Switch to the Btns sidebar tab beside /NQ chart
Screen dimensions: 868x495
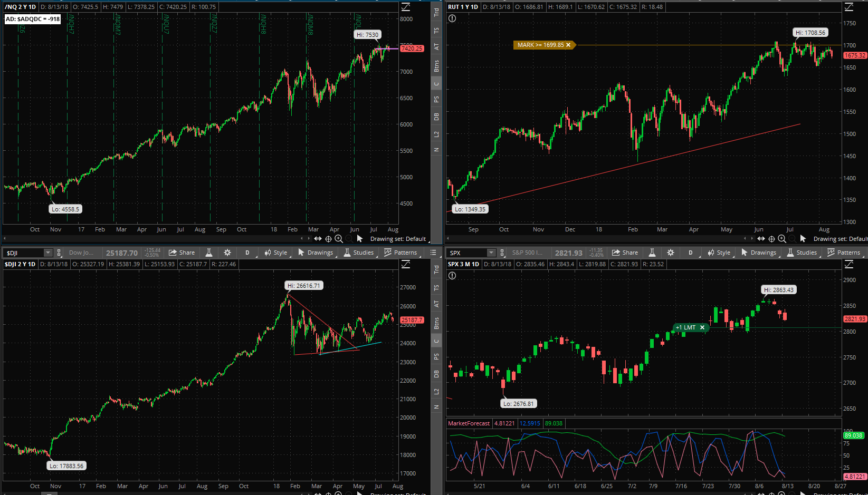(436, 66)
